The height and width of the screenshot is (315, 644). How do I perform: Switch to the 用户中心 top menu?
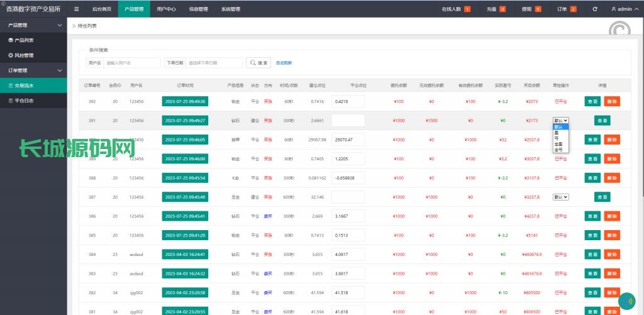pos(167,9)
